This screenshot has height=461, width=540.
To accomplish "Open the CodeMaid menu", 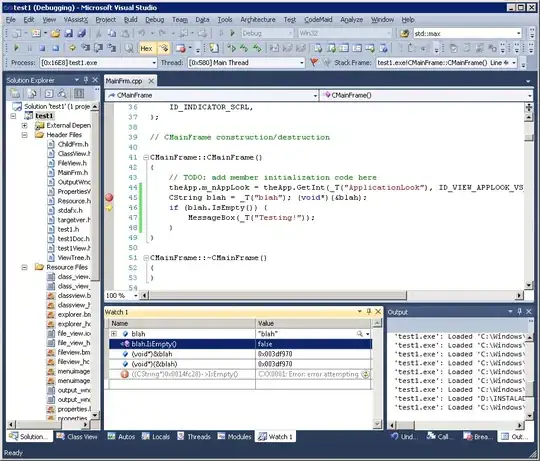I will 318,20.
